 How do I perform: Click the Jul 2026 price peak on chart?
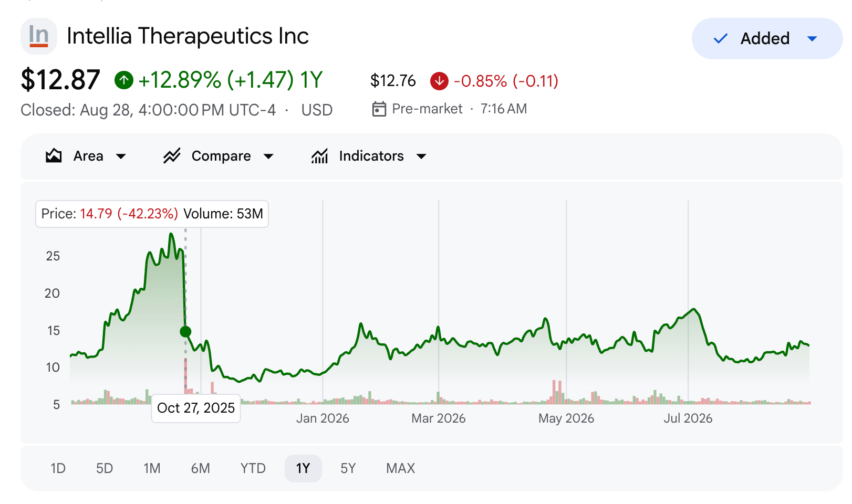tap(694, 309)
